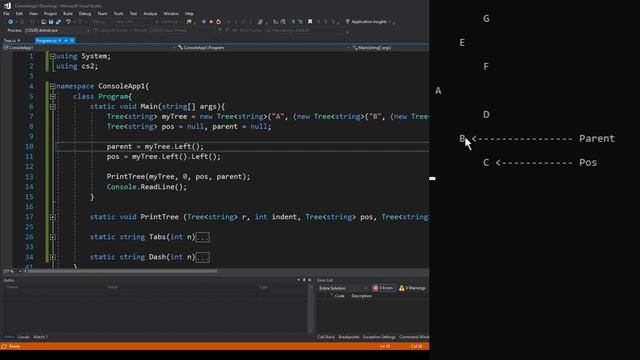The image size is (640, 360).
Task: Open the Tools menu
Action: [118, 13]
